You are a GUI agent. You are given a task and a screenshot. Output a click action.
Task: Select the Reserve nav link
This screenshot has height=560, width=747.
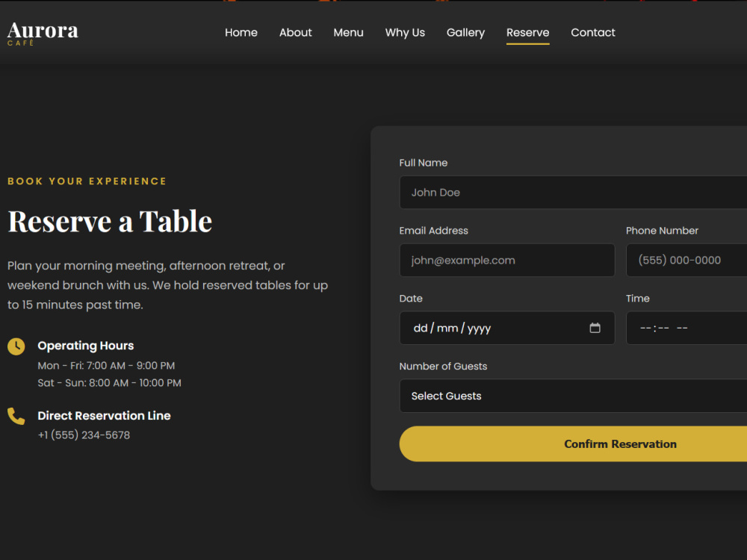point(528,32)
